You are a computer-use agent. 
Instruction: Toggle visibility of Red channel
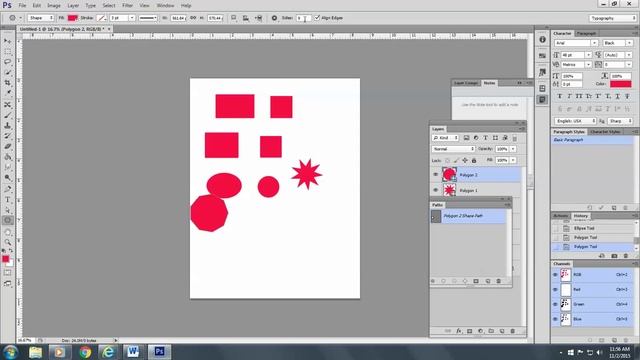click(x=555, y=289)
